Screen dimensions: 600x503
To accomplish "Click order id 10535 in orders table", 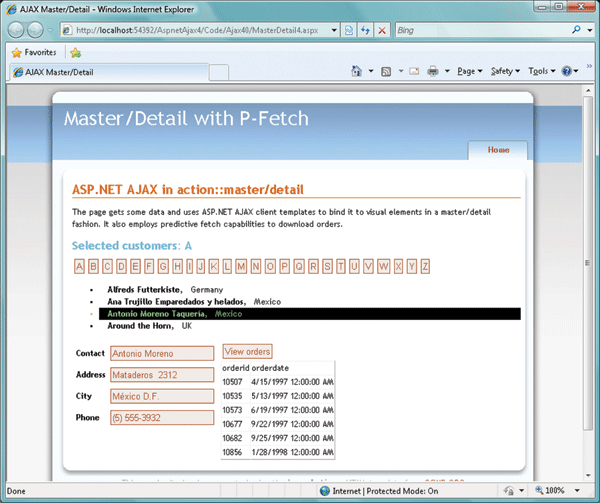I will (232, 396).
